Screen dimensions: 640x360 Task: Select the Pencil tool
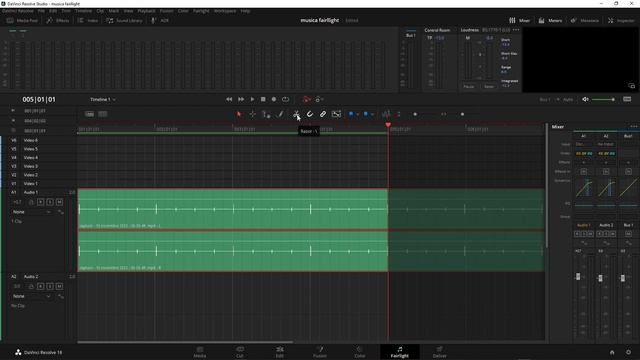280,114
